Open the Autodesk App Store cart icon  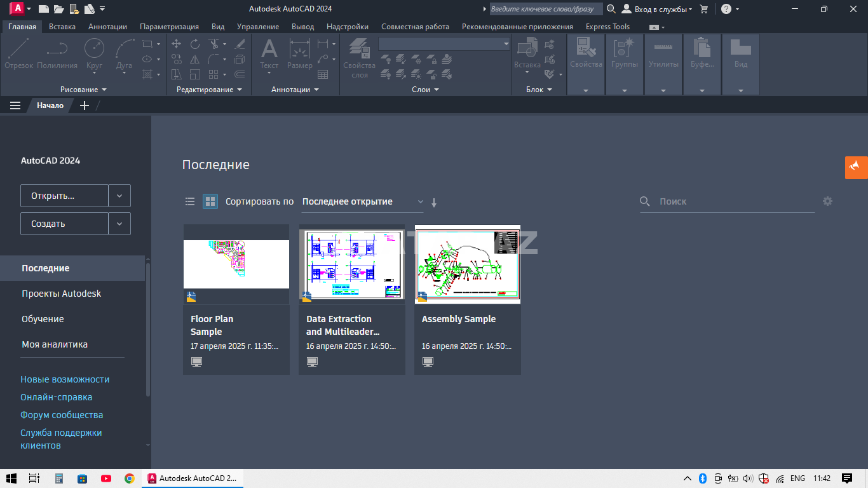(703, 9)
